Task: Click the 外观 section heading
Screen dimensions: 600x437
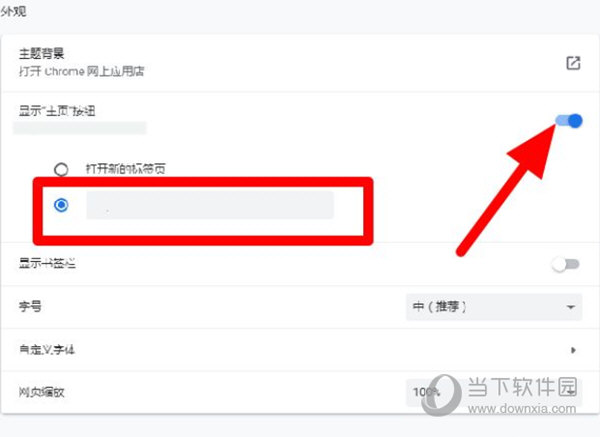Action: [x=13, y=11]
